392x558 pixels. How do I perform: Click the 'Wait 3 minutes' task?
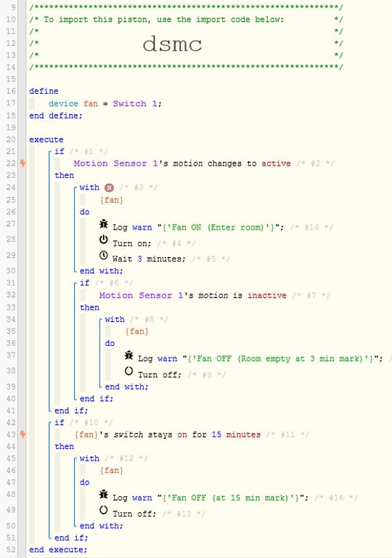click(x=149, y=259)
